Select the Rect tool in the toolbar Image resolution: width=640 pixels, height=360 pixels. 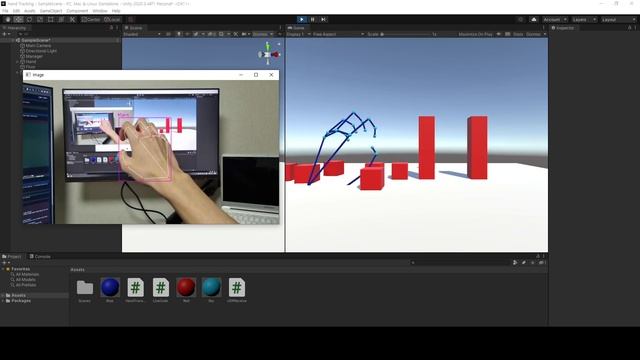coord(50,19)
